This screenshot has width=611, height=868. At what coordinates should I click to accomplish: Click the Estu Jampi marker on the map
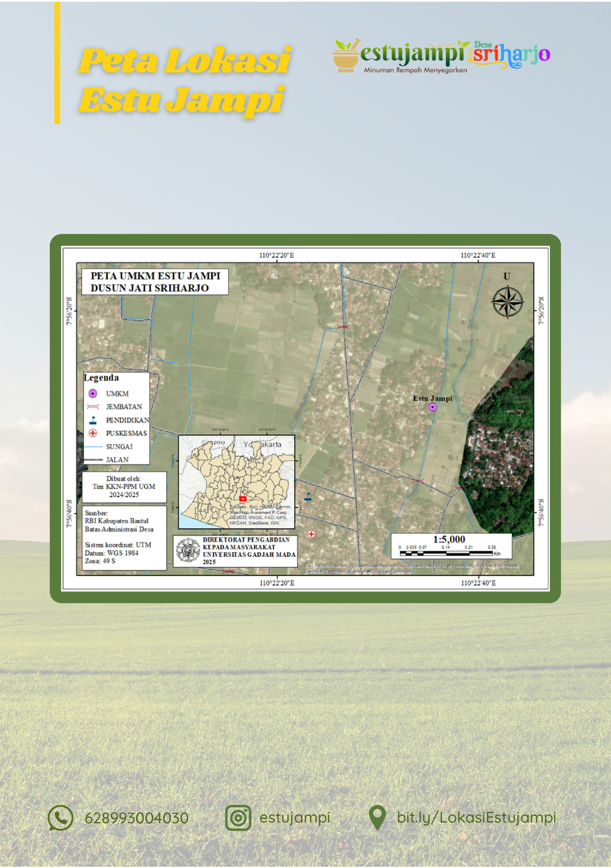click(x=433, y=407)
